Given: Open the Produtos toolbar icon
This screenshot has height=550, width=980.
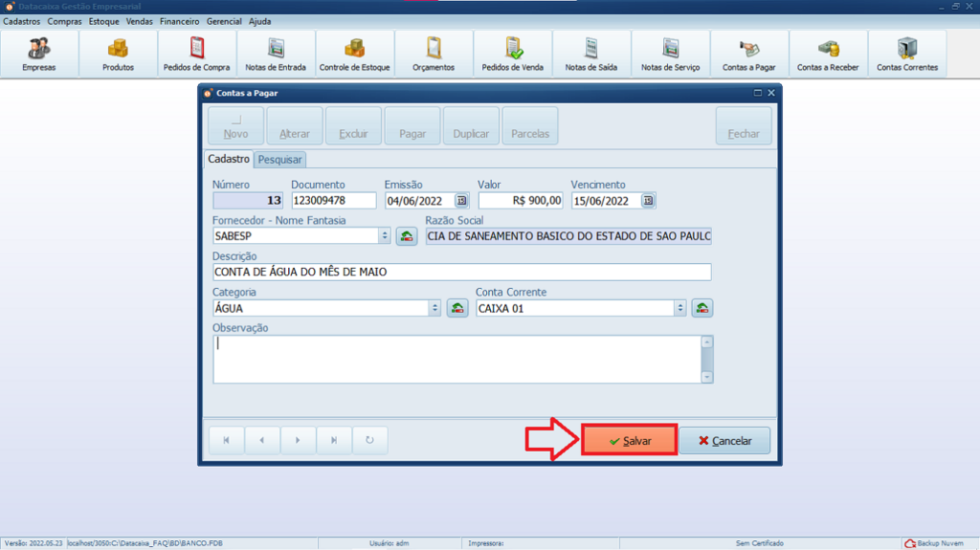Looking at the screenshot, I should pos(118,55).
